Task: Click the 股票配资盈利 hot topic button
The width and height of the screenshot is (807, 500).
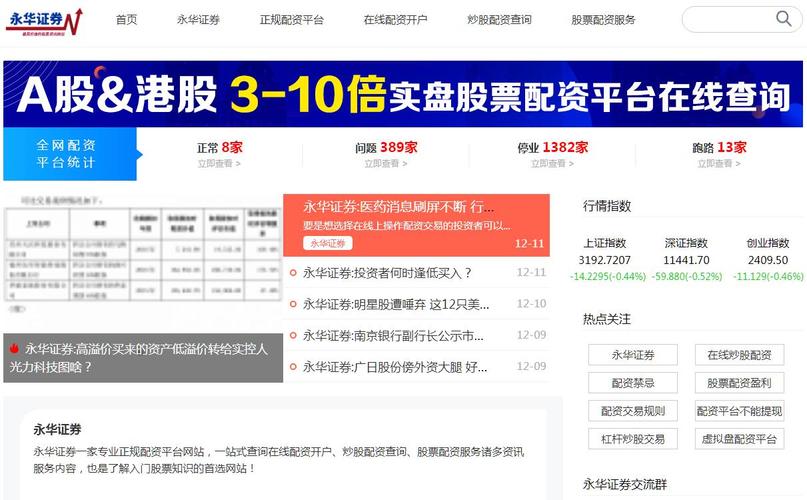Action: (739, 383)
